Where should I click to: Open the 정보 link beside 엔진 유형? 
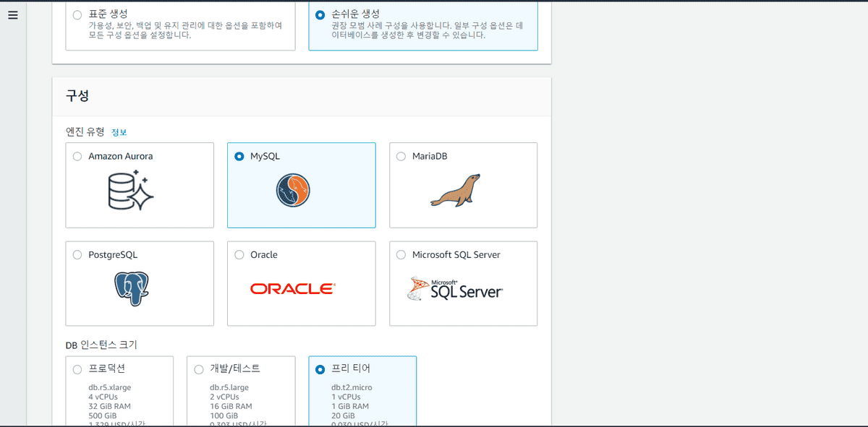(119, 132)
